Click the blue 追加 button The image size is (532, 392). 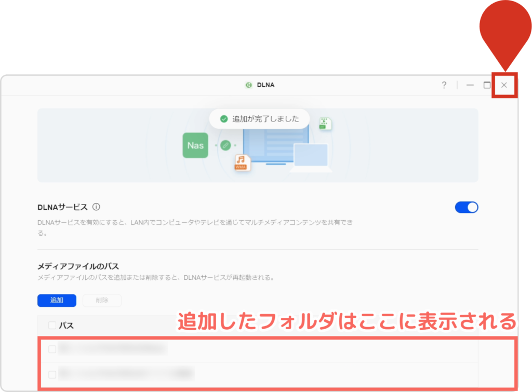pyautogui.click(x=57, y=301)
